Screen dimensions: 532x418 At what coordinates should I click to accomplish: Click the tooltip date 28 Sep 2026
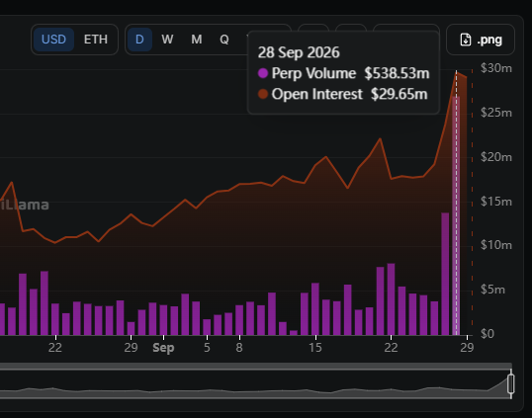(299, 52)
